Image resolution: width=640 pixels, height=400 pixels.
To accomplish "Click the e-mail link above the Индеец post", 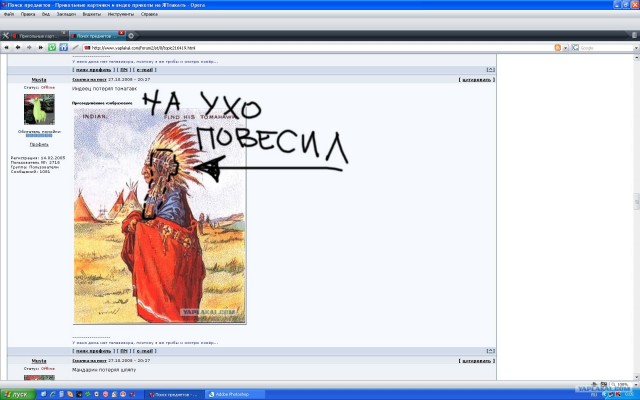I will [144, 70].
